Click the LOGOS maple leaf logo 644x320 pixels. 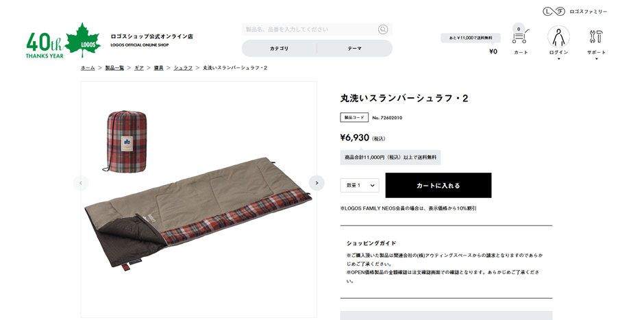click(82, 40)
